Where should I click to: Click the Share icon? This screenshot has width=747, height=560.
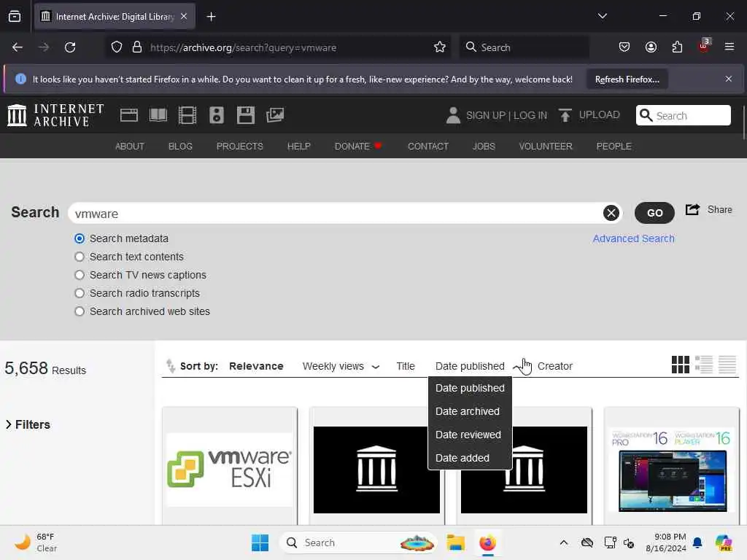click(x=692, y=209)
